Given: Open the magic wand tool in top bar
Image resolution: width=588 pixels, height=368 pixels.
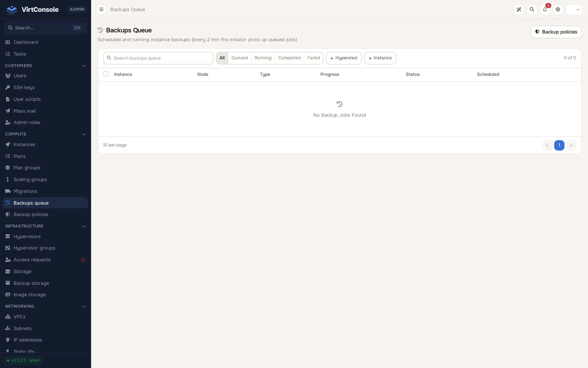Looking at the screenshot, I should pos(519,10).
